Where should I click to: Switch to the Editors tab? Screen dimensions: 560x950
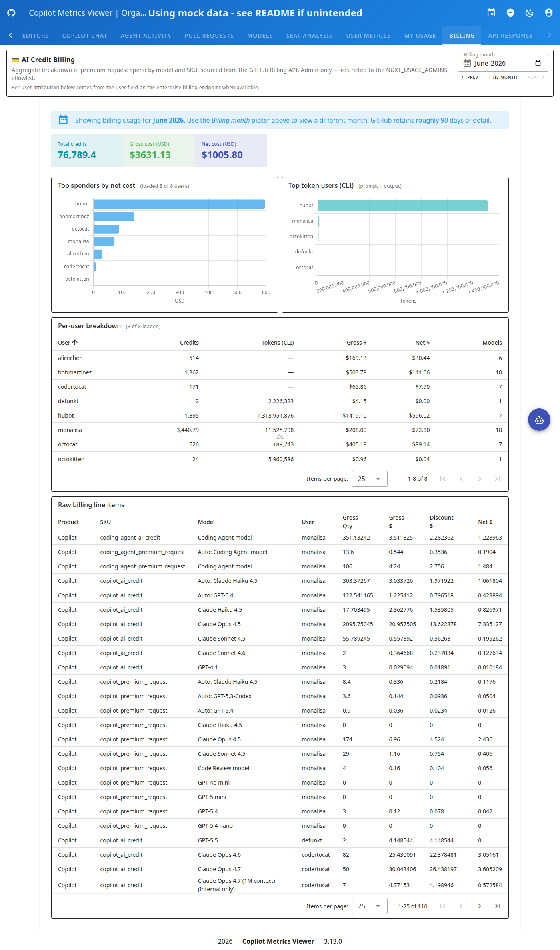[35, 36]
